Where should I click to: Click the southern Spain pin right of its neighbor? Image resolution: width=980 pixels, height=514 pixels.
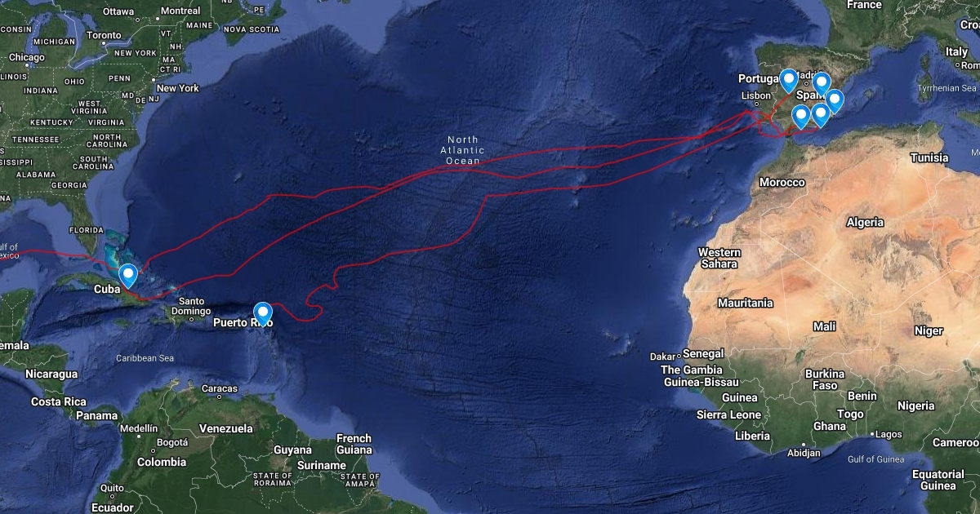[820, 115]
